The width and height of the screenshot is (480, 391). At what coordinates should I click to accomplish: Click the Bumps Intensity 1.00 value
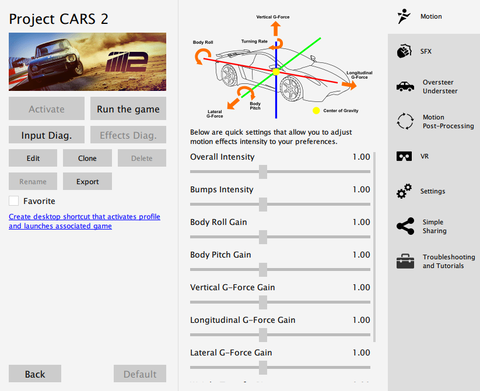coord(361,189)
